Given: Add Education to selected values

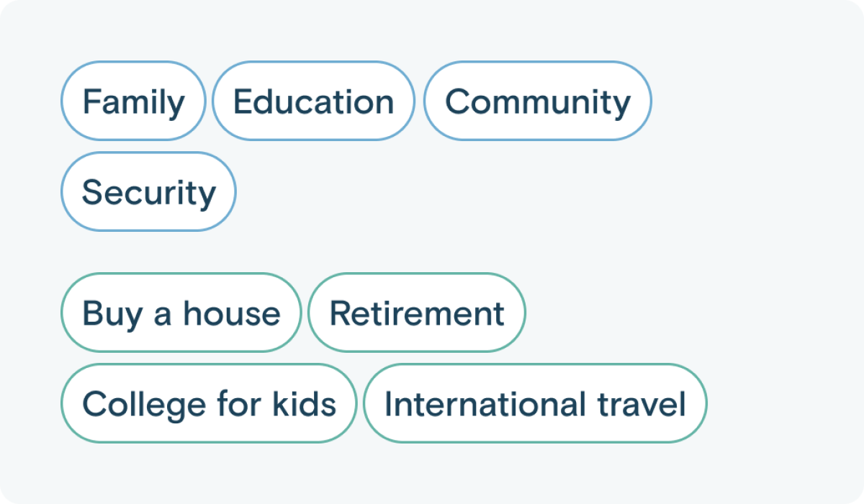Looking at the screenshot, I should 313,102.
